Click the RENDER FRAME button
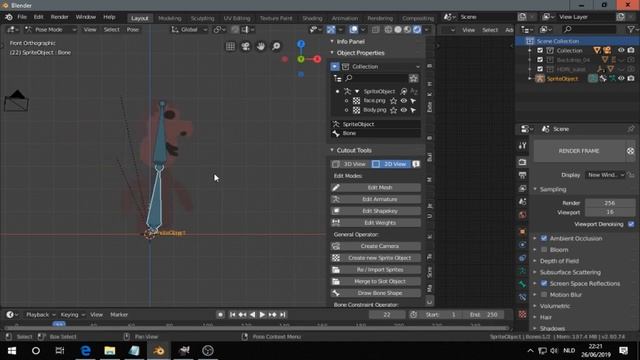The image size is (640, 360). [579, 151]
